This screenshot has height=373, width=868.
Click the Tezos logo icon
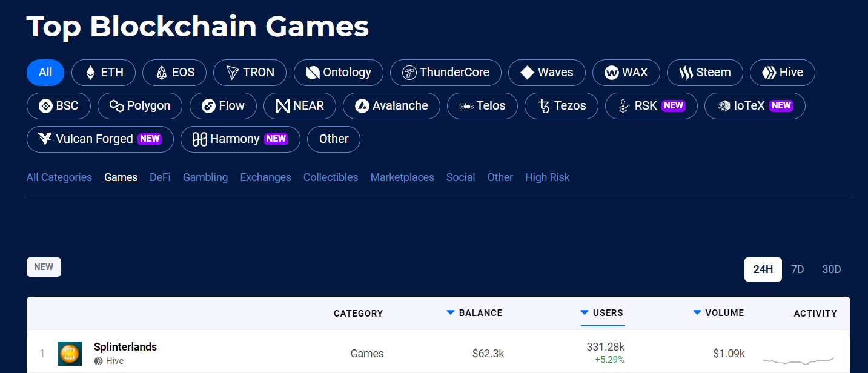click(x=544, y=106)
